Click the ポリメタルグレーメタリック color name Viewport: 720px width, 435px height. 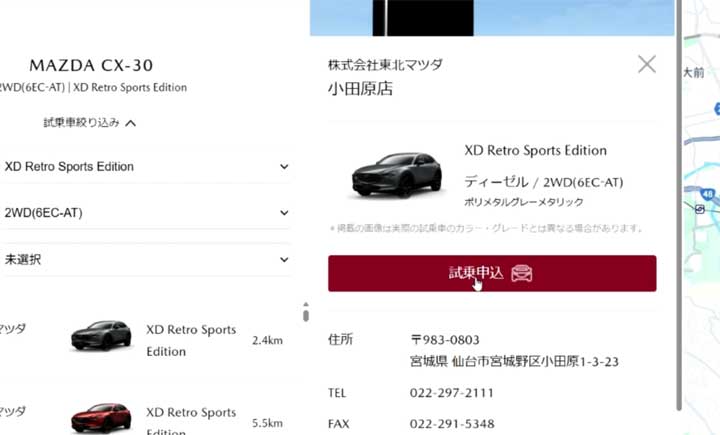[523, 202]
